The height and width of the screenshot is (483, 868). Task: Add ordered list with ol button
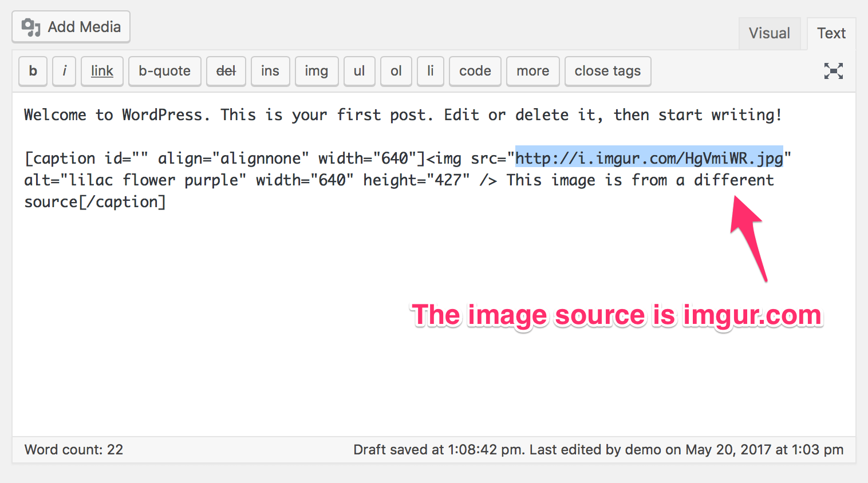pyautogui.click(x=396, y=71)
